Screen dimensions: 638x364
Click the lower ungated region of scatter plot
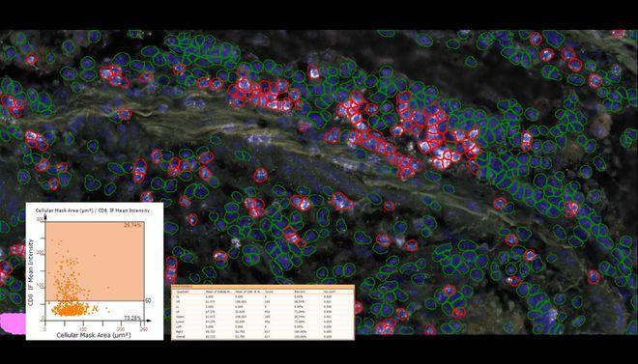(95, 310)
